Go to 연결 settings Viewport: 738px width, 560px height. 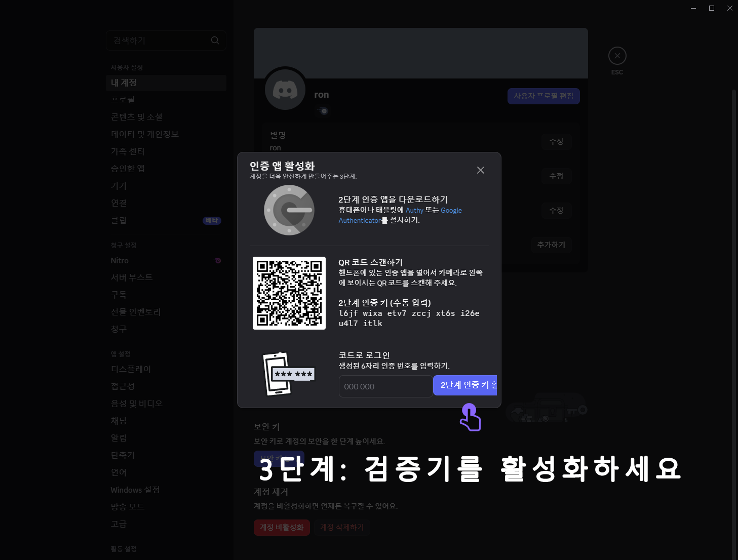point(166,203)
